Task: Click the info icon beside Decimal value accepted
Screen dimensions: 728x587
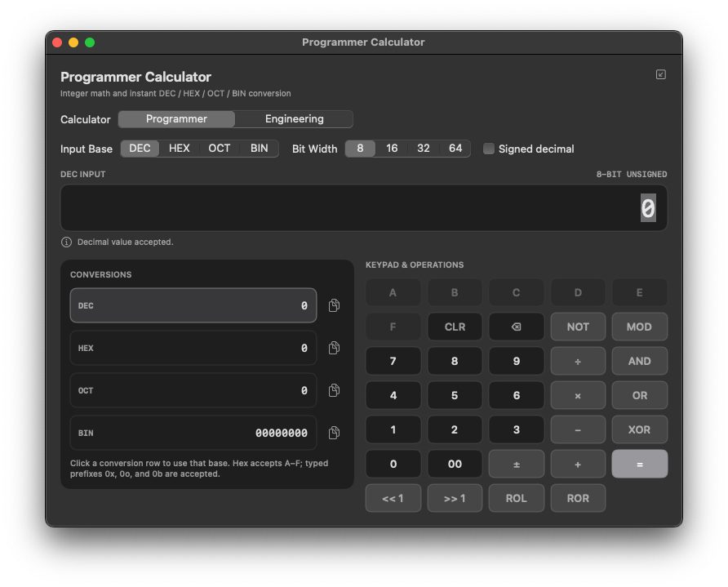Action: (x=66, y=242)
